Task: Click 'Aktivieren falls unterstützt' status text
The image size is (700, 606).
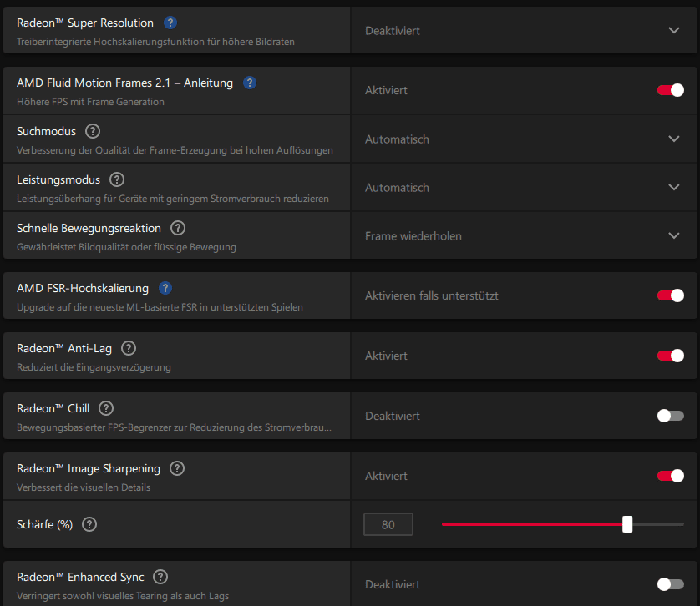Action: point(431,295)
